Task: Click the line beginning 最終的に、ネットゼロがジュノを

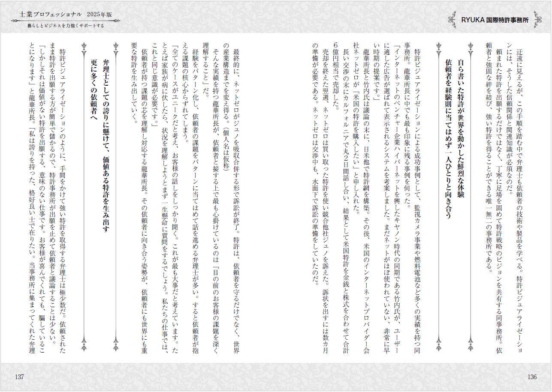Action: click(236, 193)
